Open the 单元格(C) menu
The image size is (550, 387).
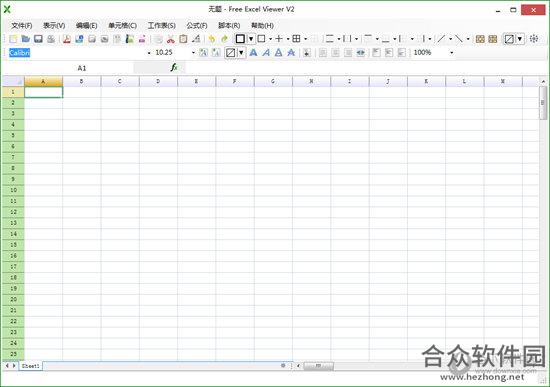(x=122, y=26)
